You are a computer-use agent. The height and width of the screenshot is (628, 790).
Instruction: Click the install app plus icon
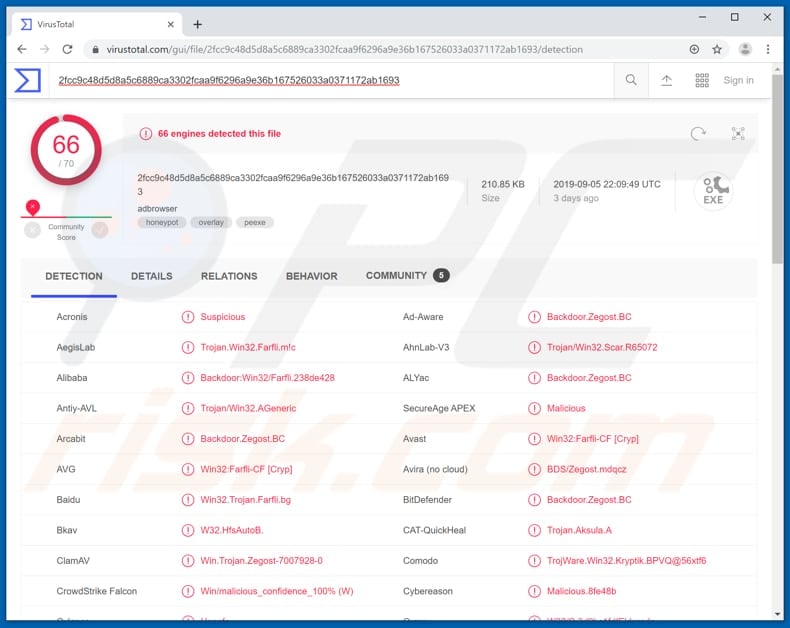coord(694,49)
